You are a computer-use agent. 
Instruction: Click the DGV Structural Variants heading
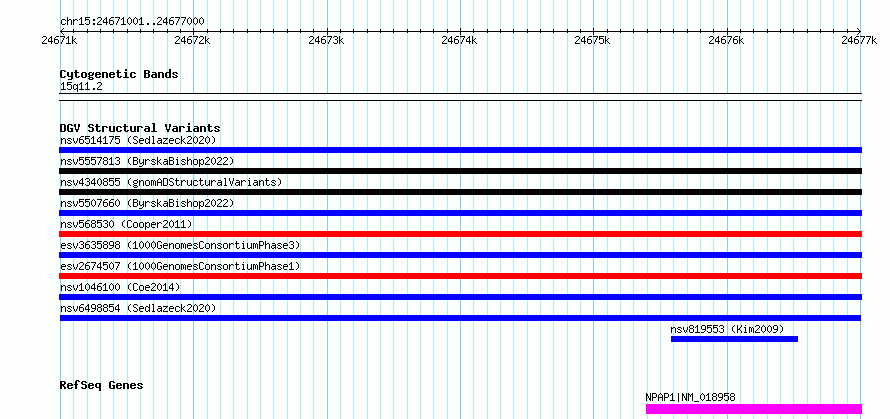click(x=140, y=128)
